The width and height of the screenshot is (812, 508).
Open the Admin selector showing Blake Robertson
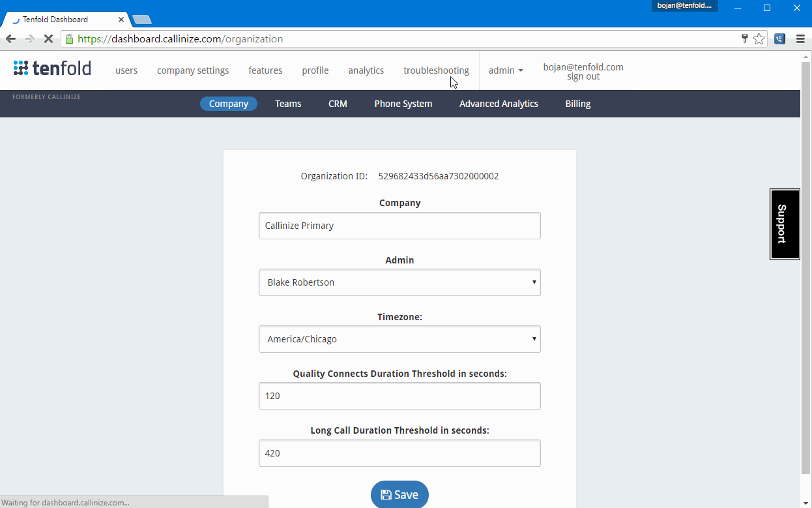(399, 282)
